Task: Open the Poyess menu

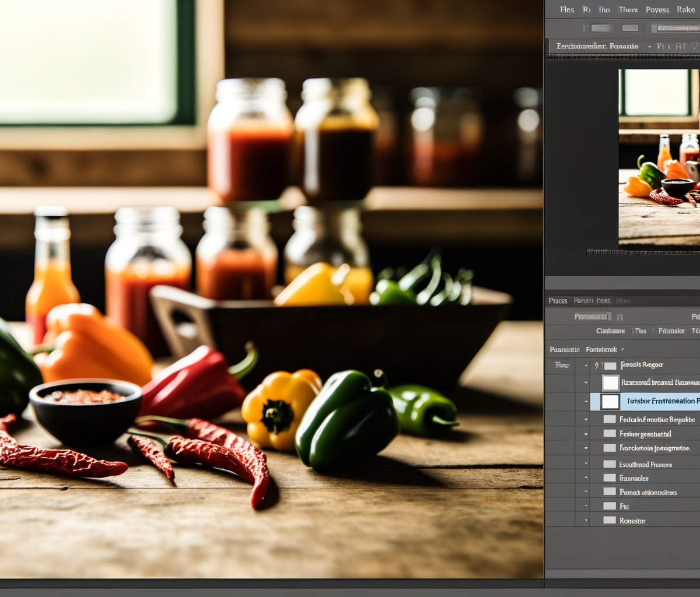Action: coord(657,10)
